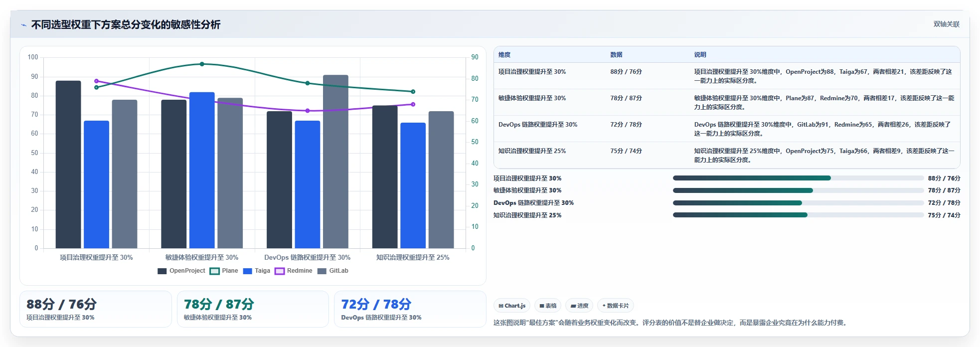Toggle the OpenProject legend item
Image resolution: width=980 pixels, height=347 pixels.
181,271
